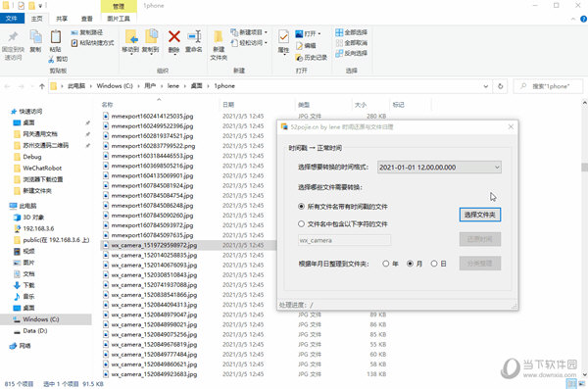Image resolution: width=588 pixels, height=389 pixels.
Task: Expand the address bar history dropdown
Action: 486,86
